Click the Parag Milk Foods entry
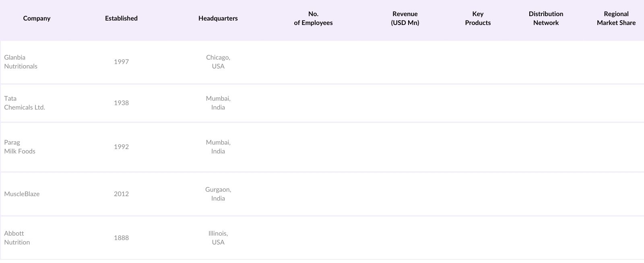This screenshot has height=263, width=644. point(20,147)
